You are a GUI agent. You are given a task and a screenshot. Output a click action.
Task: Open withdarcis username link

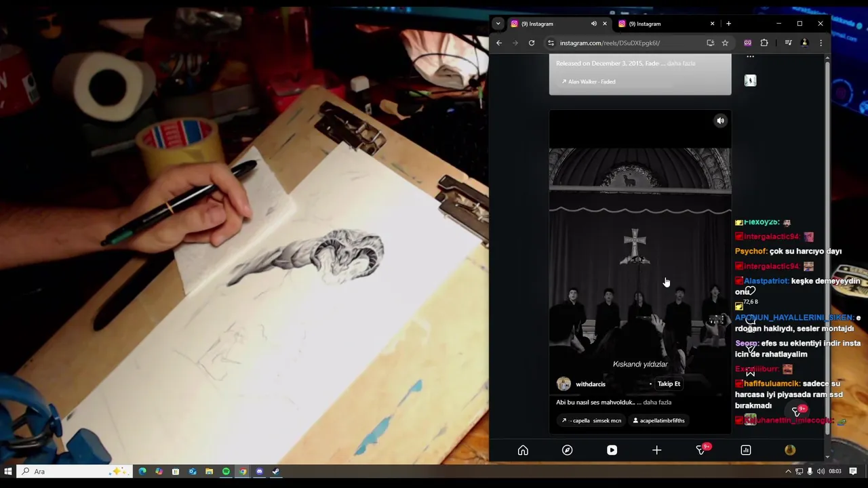click(x=590, y=384)
